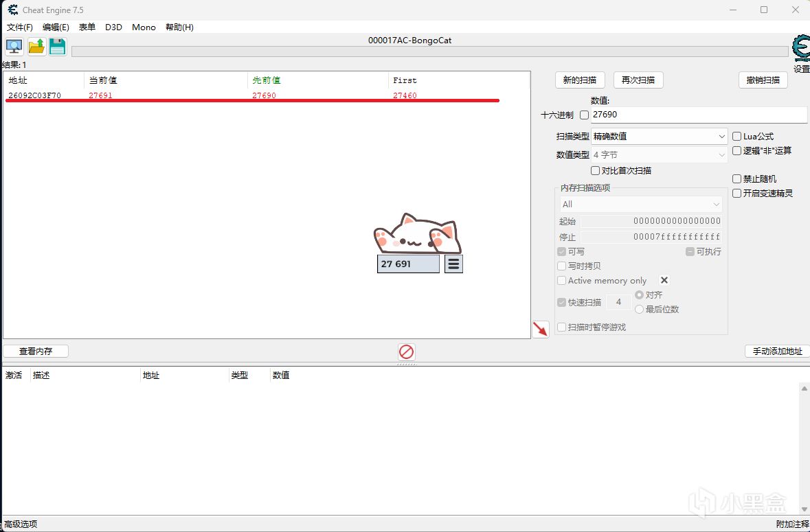This screenshot has height=532, width=810.
Task: Select the 对齐 radio button
Action: click(639, 294)
